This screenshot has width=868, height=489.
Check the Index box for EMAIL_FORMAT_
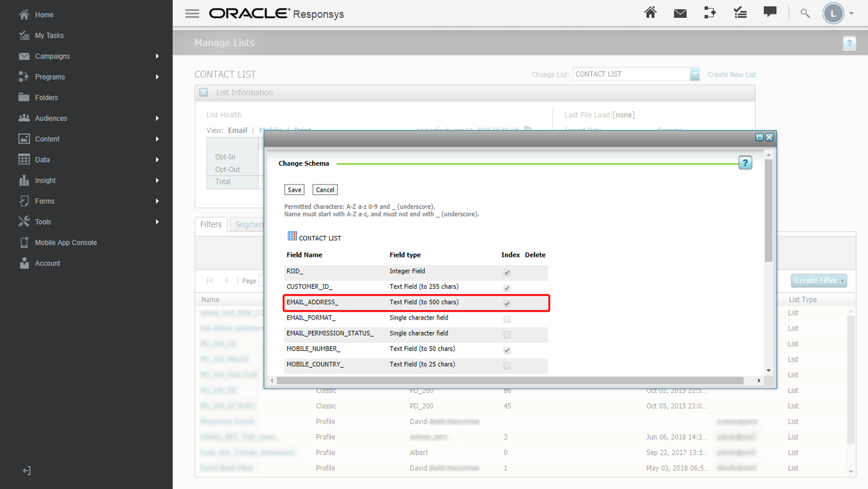[x=507, y=319]
